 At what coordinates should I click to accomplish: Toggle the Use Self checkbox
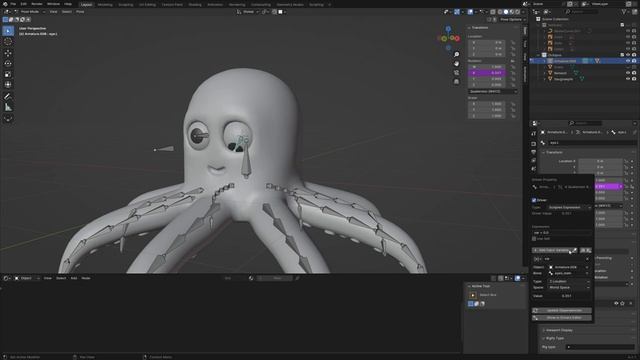tap(534, 239)
